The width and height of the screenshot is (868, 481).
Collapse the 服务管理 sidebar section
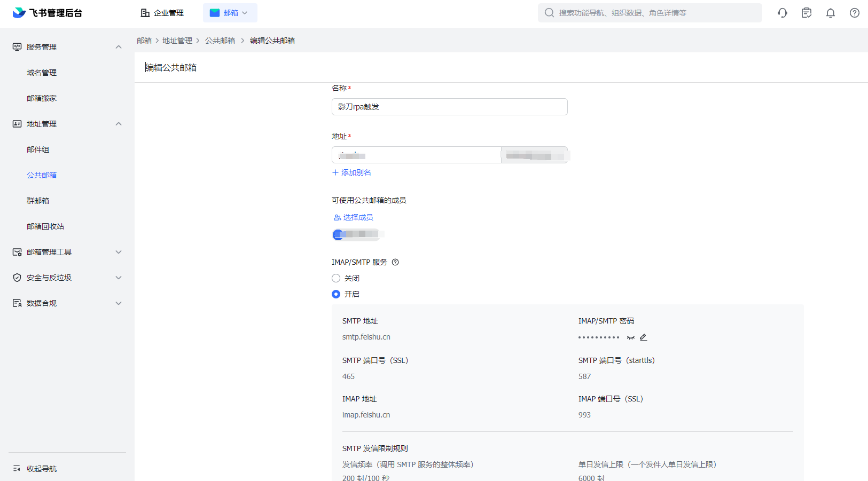point(119,47)
